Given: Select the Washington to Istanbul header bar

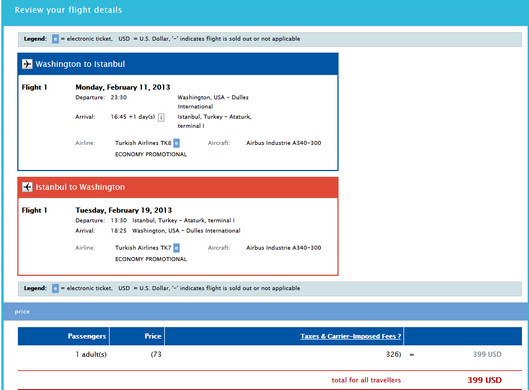Looking at the screenshot, I should point(178,64).
